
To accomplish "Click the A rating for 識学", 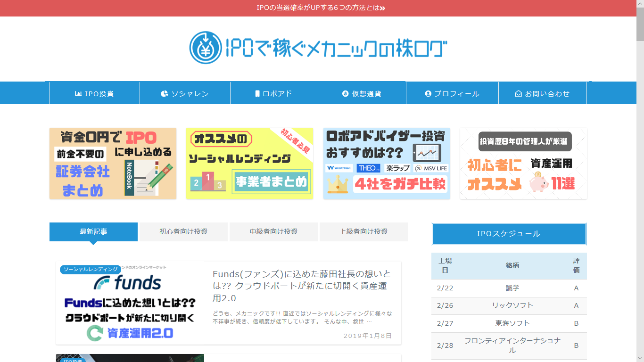I will click(577, 288).
